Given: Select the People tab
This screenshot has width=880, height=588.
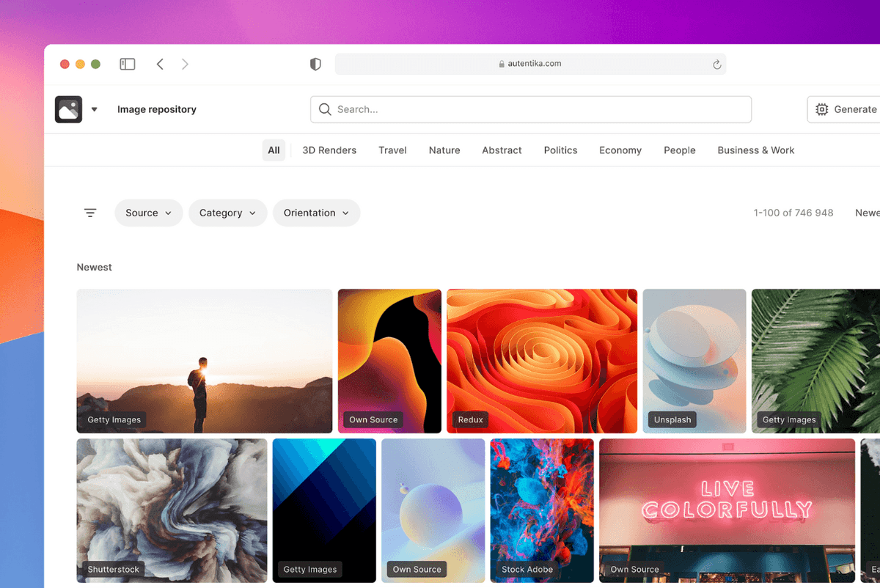Looking at the screenshot, I should (x=680, y=150).
